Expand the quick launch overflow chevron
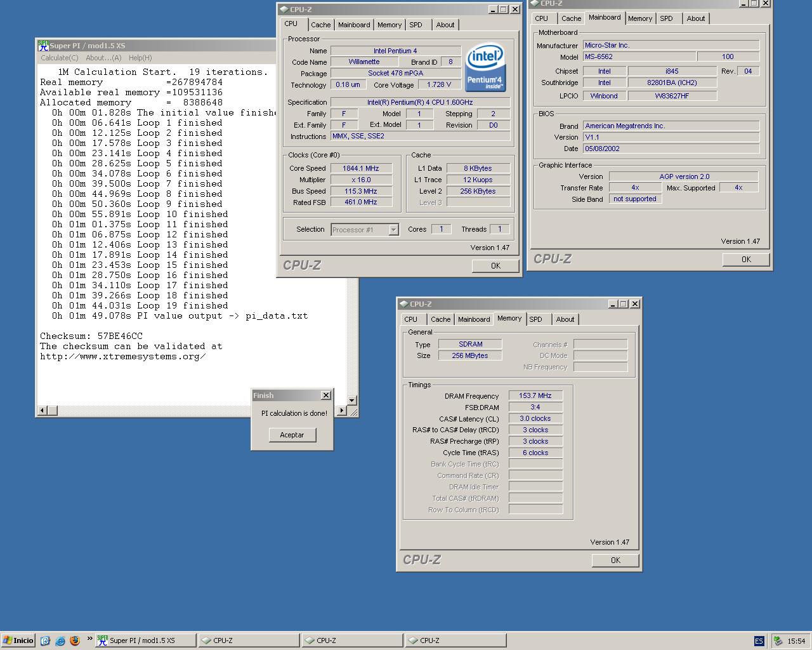The height and width of the screenshot is (650, 812). point(89,639)
